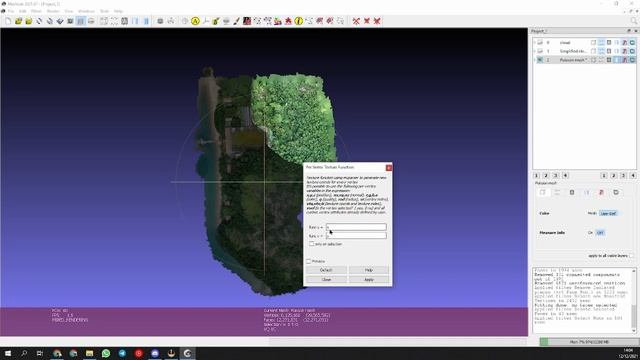
Task: Open wireframe render tab below layer list
Action: click(x=572, y=192)
